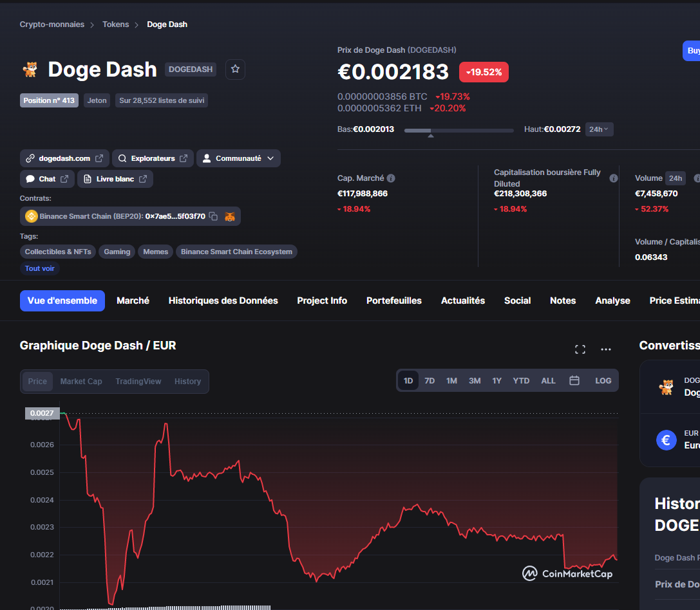Switch chart to History view
Viewport: 700px width, 610px height.
[187, 382]
